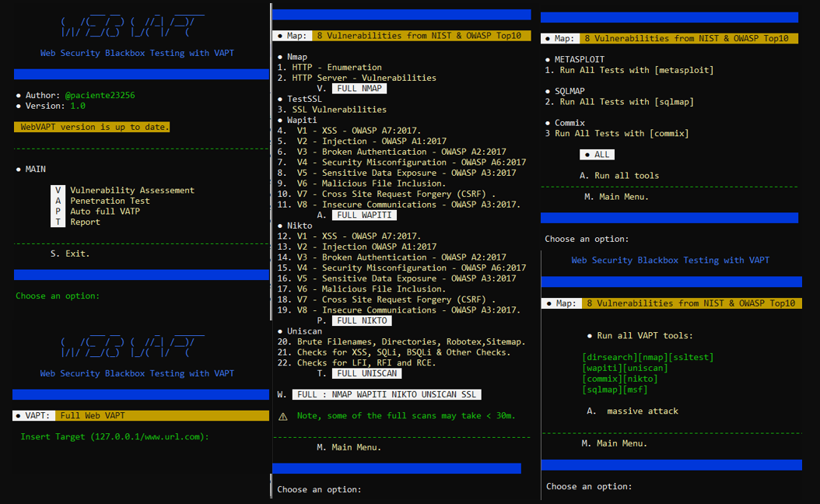The image size is (820, 504).
Task: Click the Uniscan section heading
Action: 304,331
